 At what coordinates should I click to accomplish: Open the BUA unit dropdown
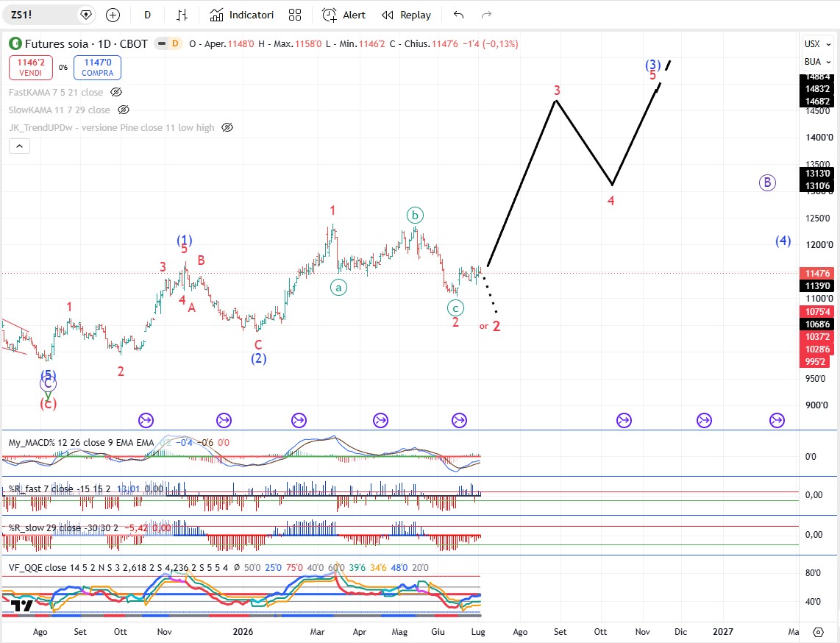coord(817,62)
